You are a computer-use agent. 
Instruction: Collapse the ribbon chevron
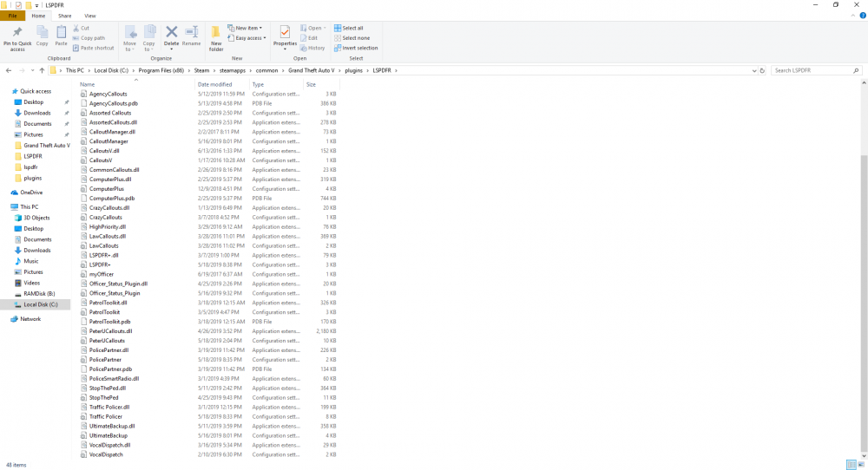(x=852, y=16)
